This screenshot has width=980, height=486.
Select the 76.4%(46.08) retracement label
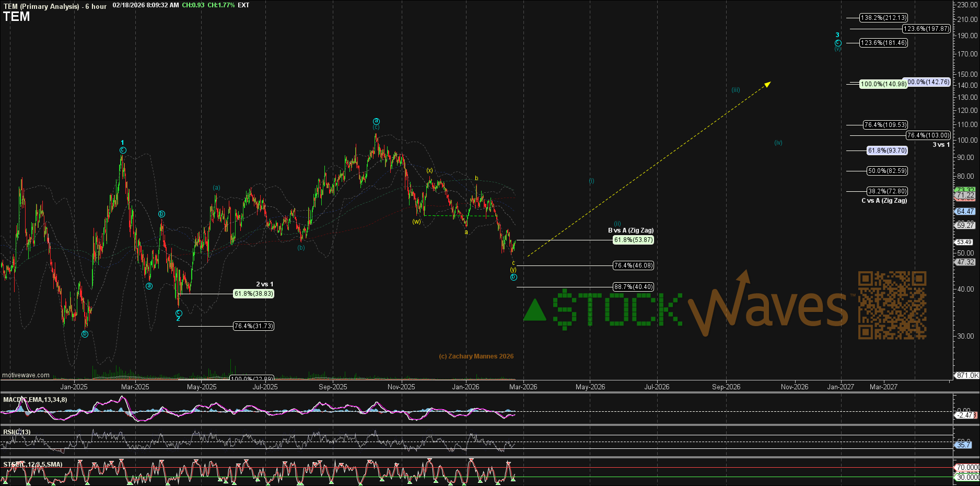coord(633,265)
